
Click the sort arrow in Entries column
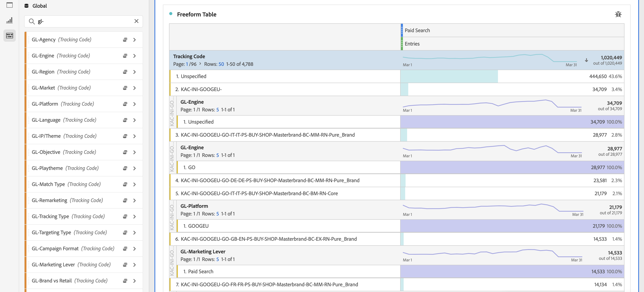click(x=586, y=60)
